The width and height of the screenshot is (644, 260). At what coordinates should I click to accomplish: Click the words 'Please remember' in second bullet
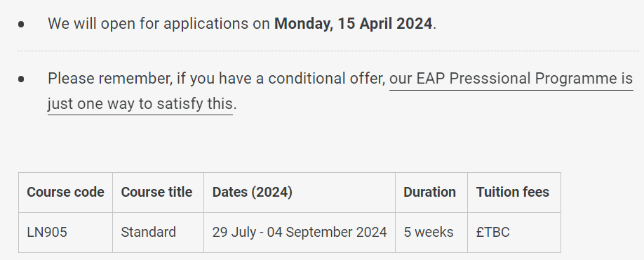pyautogui.click(x=109, y=78)
